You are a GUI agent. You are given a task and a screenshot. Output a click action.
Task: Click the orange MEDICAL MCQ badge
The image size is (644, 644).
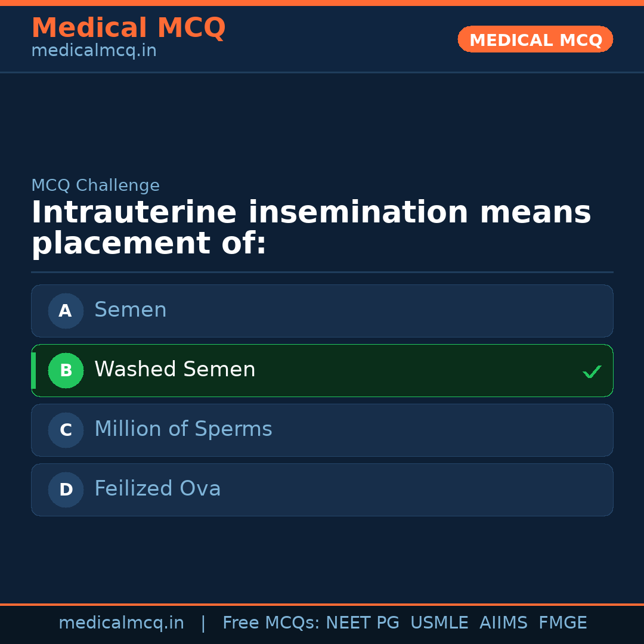[535, 39]
